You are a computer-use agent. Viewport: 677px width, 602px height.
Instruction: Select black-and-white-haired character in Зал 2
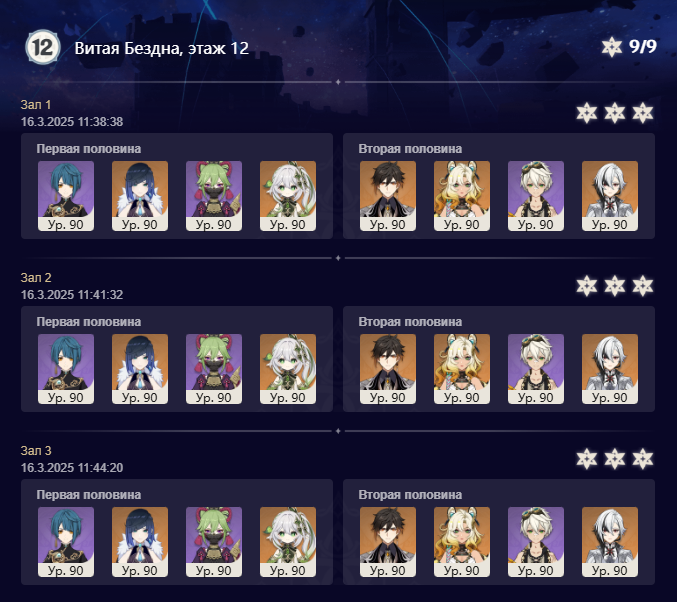click(x=610, y=369)
